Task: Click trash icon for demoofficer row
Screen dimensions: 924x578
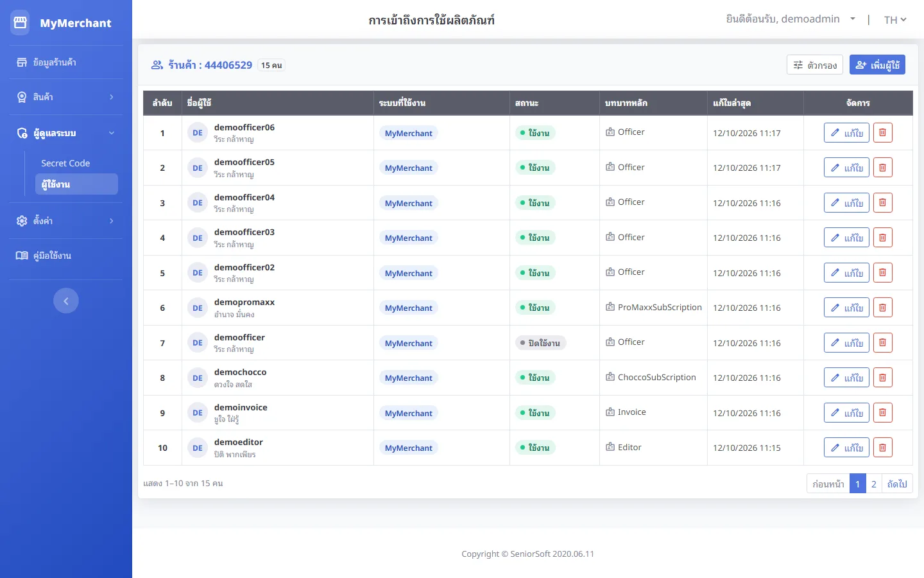Action: [882, 343]
